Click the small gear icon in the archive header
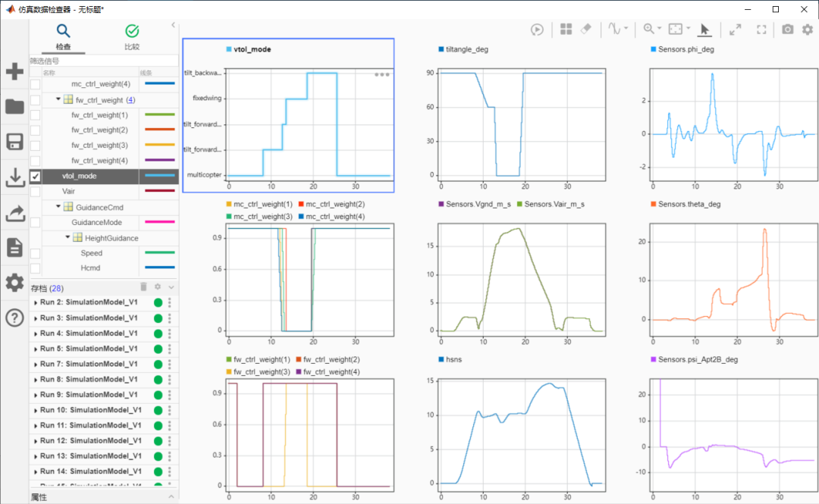819x504 pixels. coord(157,286)
